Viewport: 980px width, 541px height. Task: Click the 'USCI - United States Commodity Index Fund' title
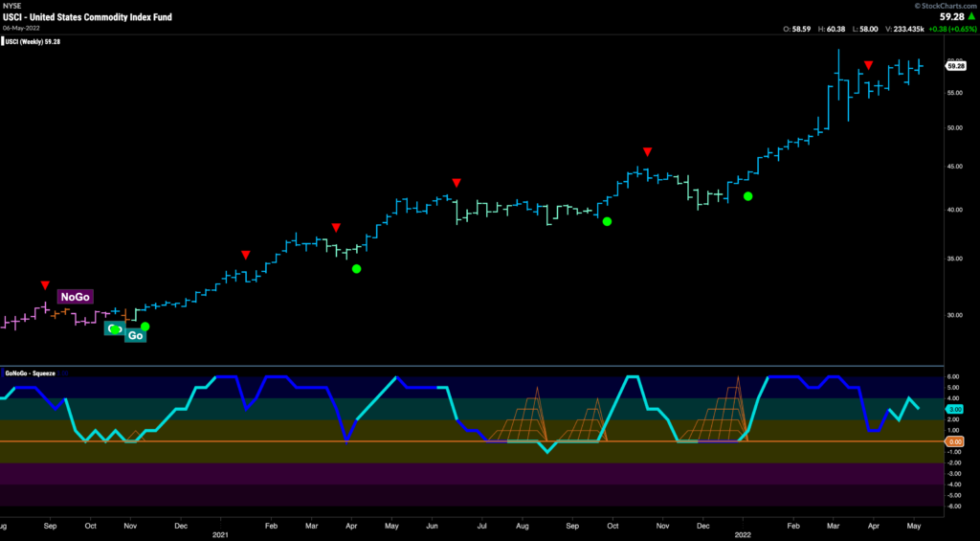88,17
